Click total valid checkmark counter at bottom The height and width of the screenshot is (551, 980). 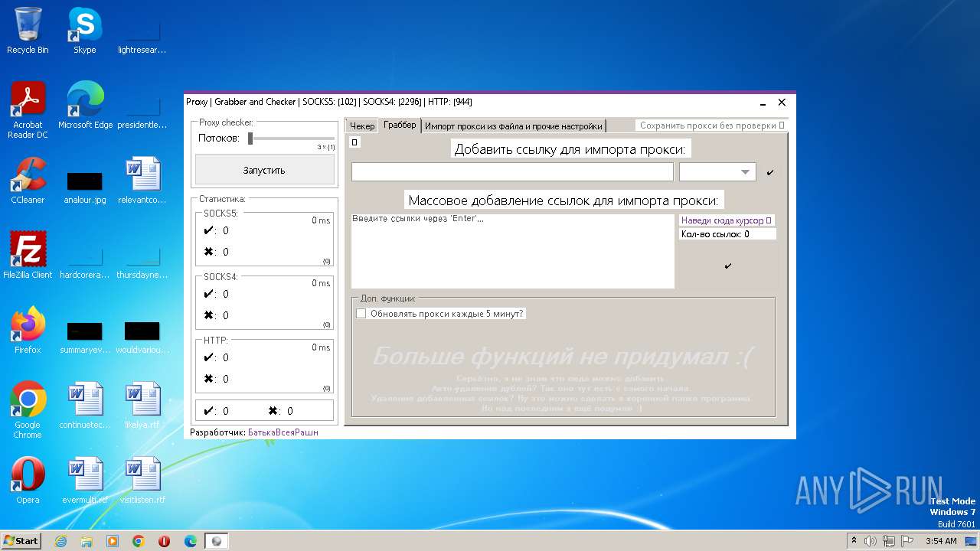click(216, 411)
